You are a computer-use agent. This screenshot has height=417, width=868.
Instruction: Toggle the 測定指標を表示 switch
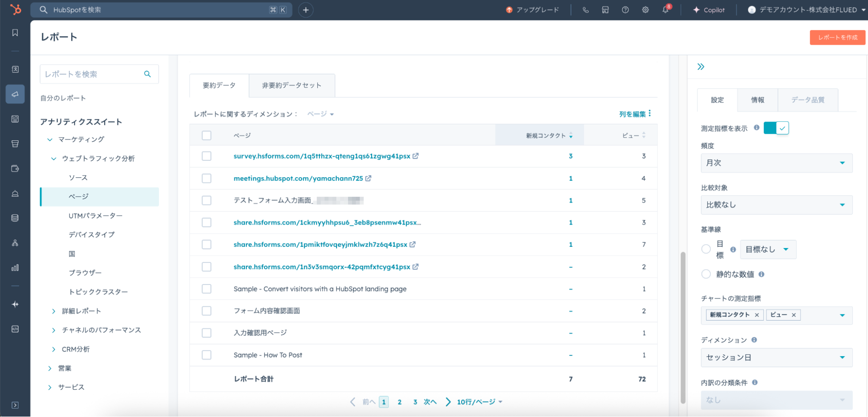(776, 128)
